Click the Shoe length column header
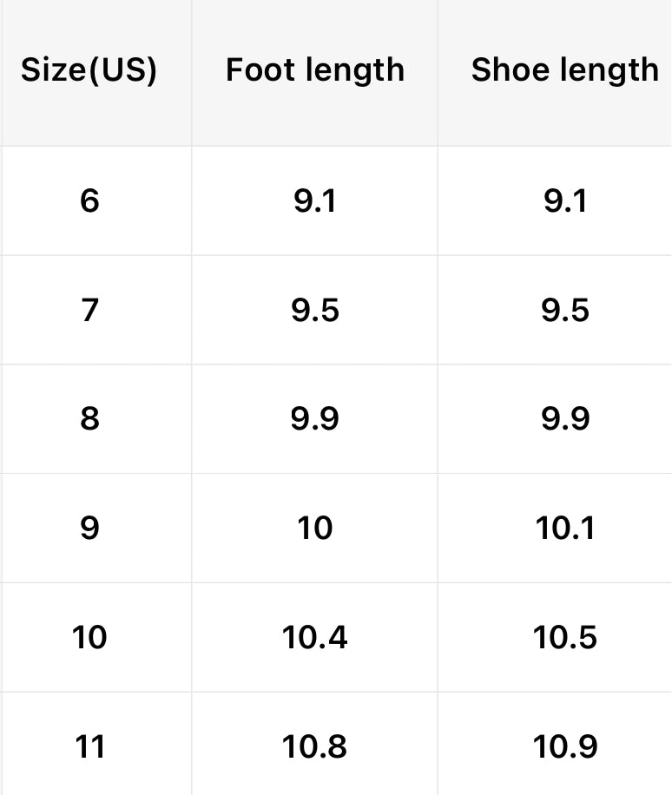Viewport: 672px width, 795px height. click(x=565, y=70)
